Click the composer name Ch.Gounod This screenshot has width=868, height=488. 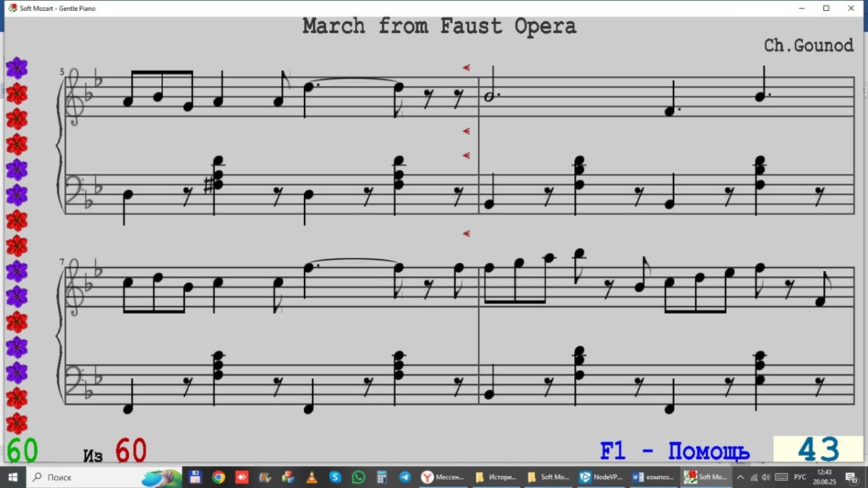(809, 45)
